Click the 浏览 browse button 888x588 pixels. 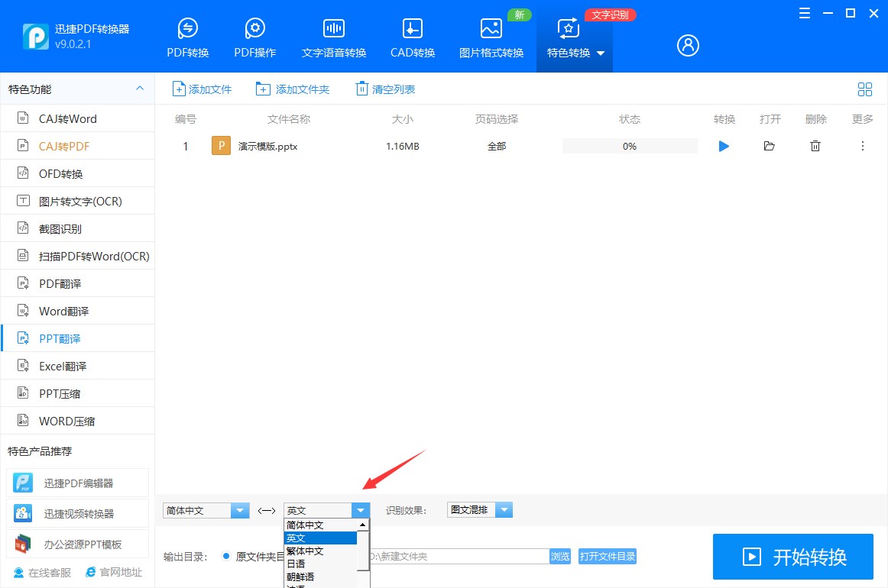pyautogui.click(x=560, y=556)
